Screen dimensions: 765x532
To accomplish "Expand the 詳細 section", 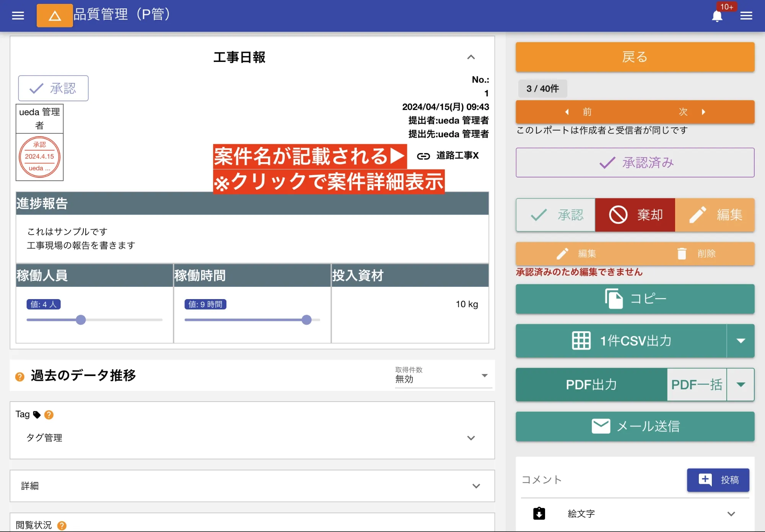I will pos(476,486).
